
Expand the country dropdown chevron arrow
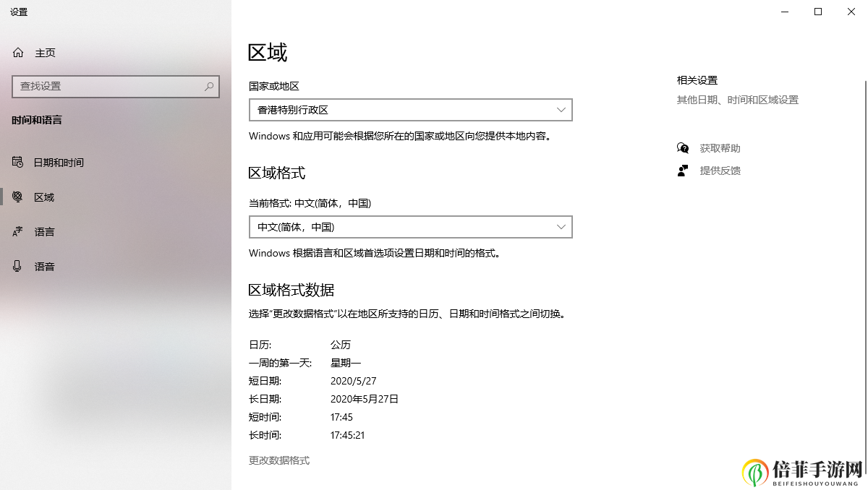click(x=561, y=109)
